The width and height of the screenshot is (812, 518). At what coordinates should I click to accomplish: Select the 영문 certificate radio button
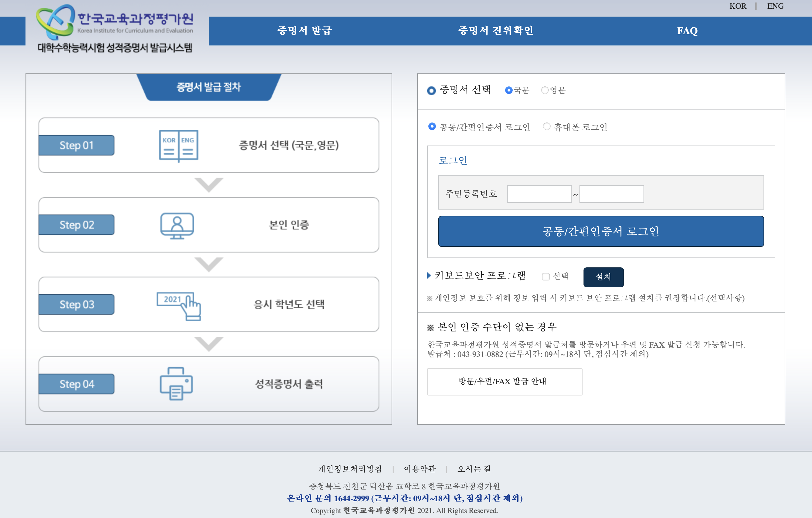point(545,90)
